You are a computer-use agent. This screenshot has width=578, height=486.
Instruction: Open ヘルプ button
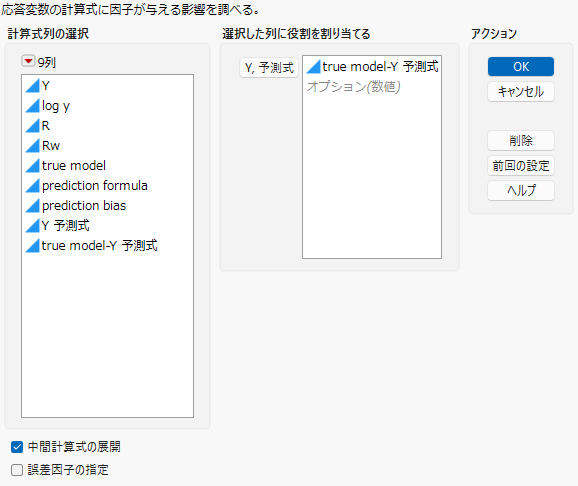coord(521,190)
